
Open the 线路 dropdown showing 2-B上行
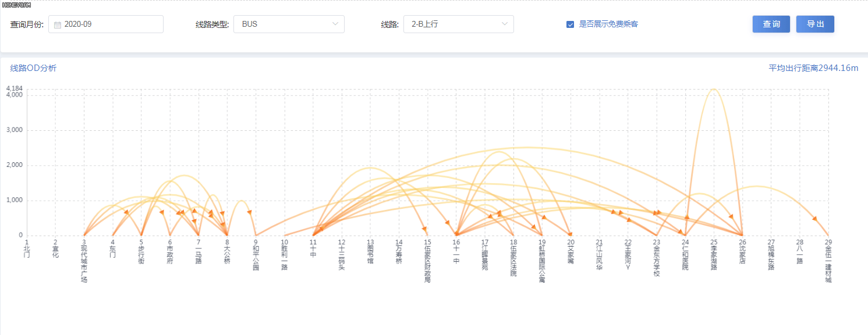[459, 24]
